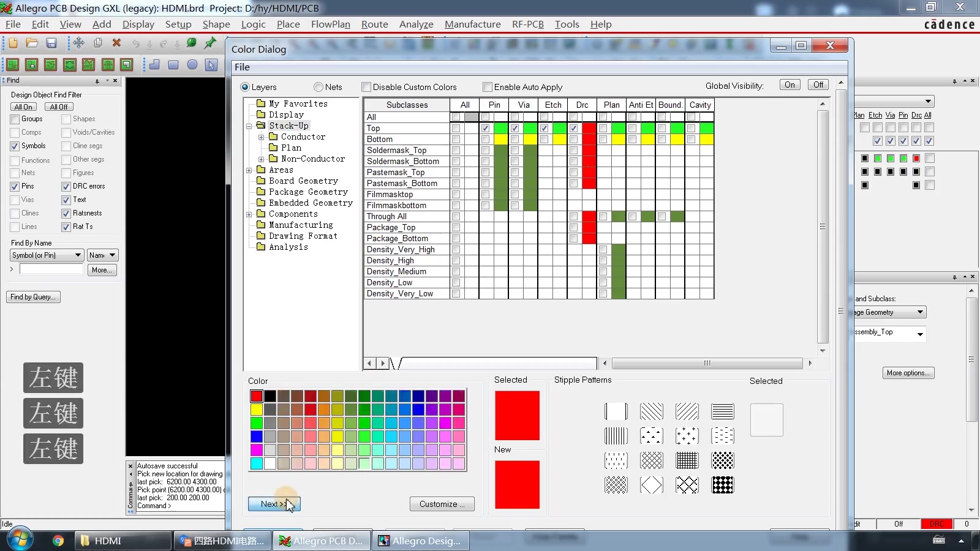Image resolution: width=980 pixels, height=551 pixels.
Task: Select the L-shaped polygon shape tool
Action: click(x=154, y=64)
